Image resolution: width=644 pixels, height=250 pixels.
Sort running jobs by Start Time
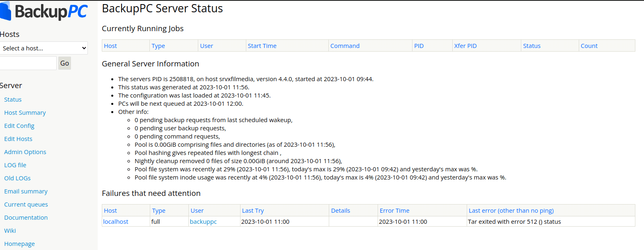[262, 46]
